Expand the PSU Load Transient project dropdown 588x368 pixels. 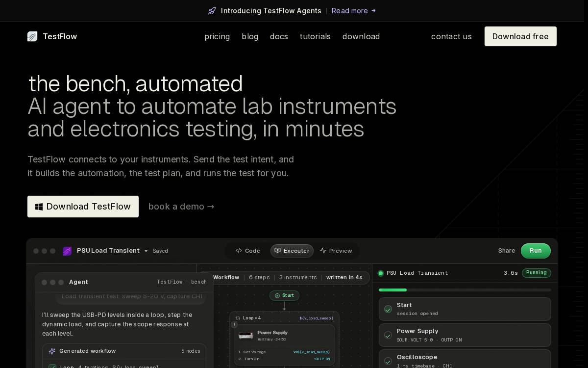pyautogui.click(x=146, y=251)
